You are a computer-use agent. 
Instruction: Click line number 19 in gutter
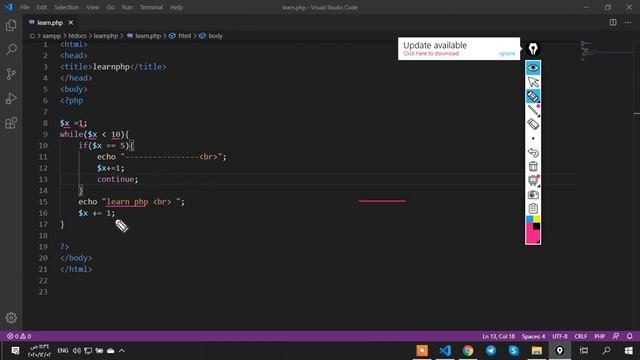tap(43, 247)
